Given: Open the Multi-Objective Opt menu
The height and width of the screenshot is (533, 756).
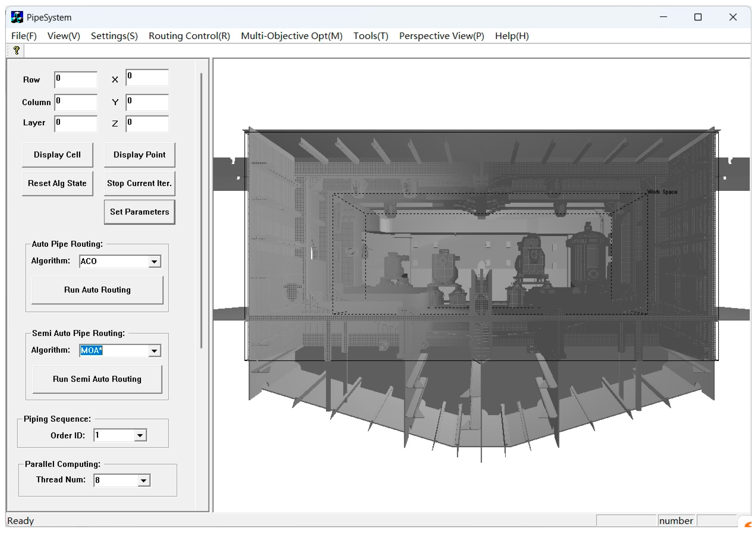Looking at the screenshot, I should tap(291, 36).
